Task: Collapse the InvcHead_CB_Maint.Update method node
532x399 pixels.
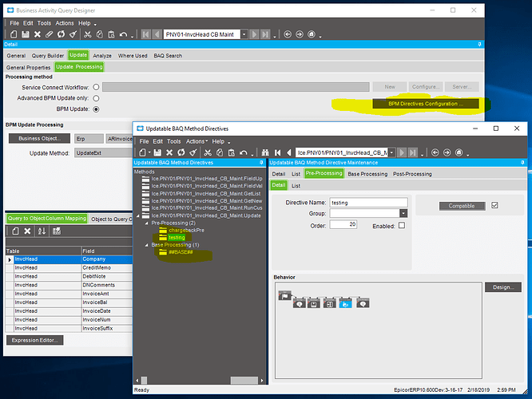Action: click(138, 215)
